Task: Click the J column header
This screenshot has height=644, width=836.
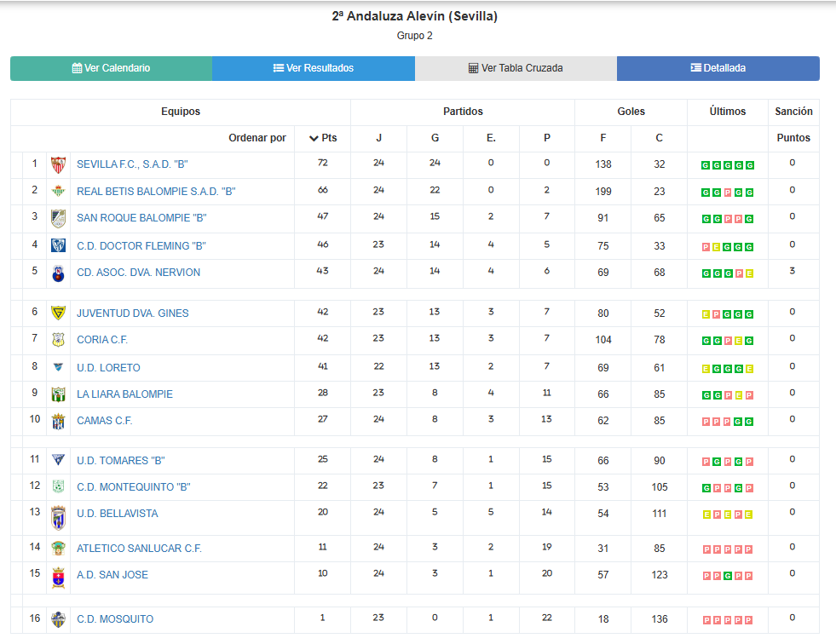Action: 378,138
